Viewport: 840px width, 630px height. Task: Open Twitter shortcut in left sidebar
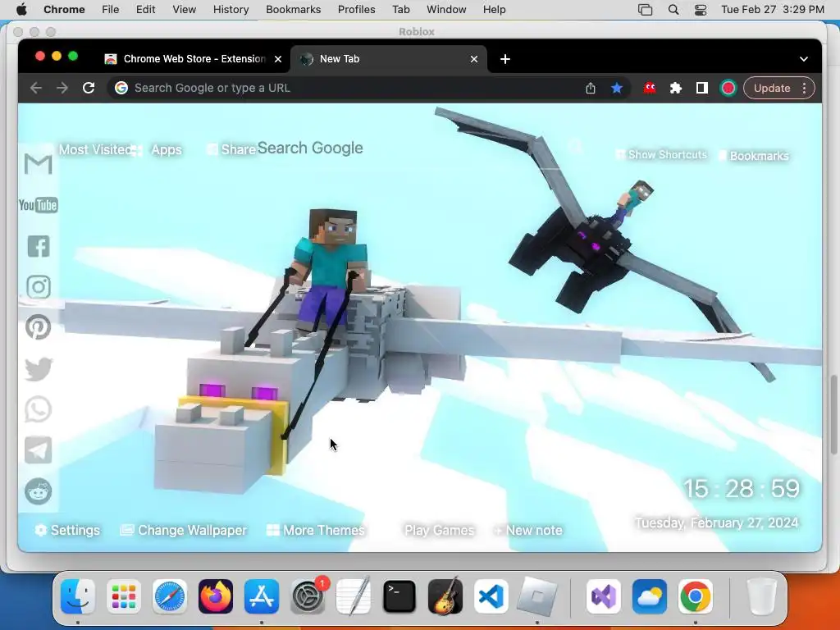coord(39,368)
